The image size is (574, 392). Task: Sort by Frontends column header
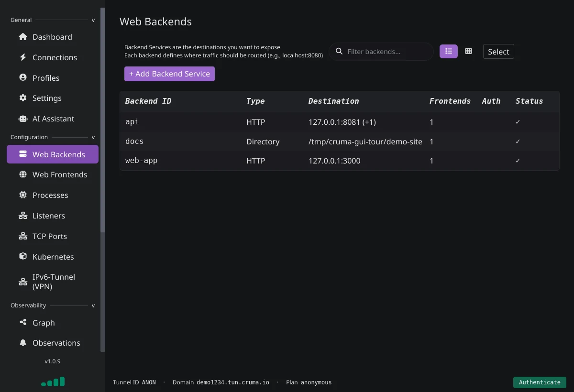pos(450,101)
